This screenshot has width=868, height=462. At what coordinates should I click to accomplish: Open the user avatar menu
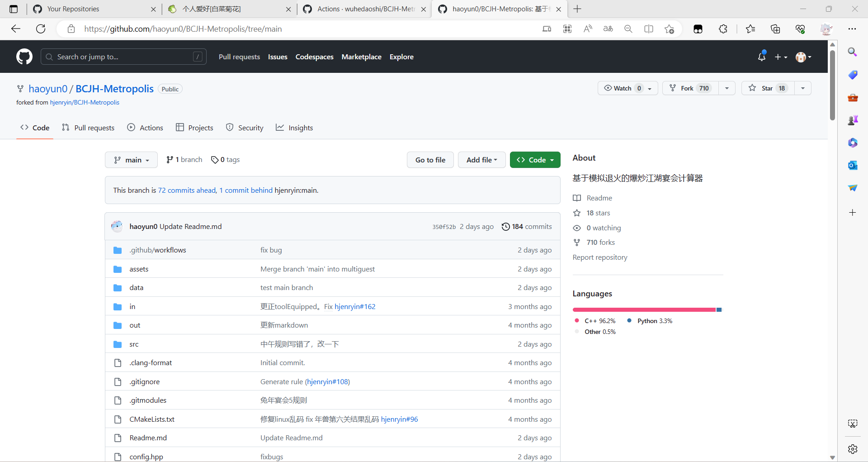click(x=803, y=57)
